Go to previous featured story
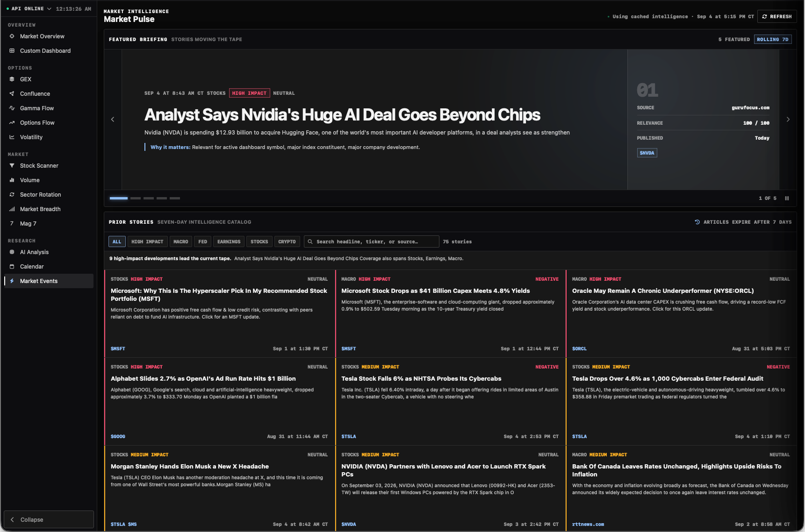 (113, 120)
